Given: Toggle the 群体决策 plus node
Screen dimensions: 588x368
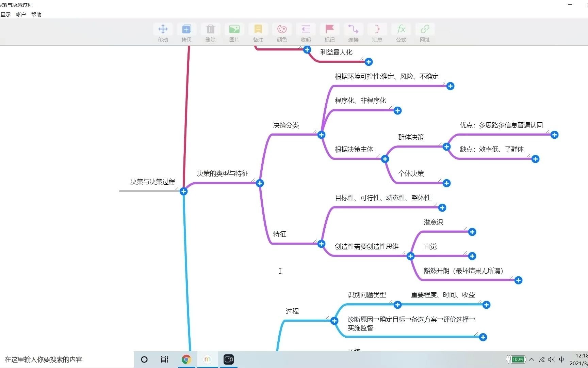Looking at the screenshot, I should [x=446, y=147].
